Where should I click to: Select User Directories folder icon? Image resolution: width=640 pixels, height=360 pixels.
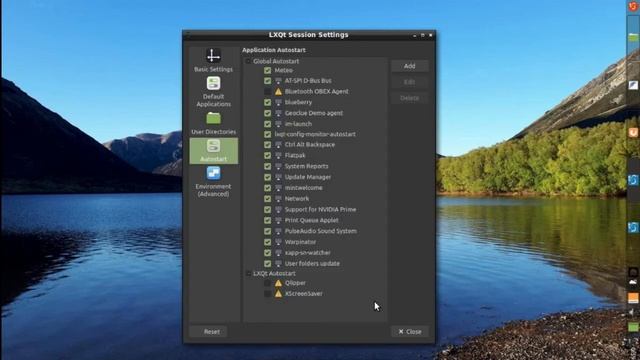click(x=213, y=118)
